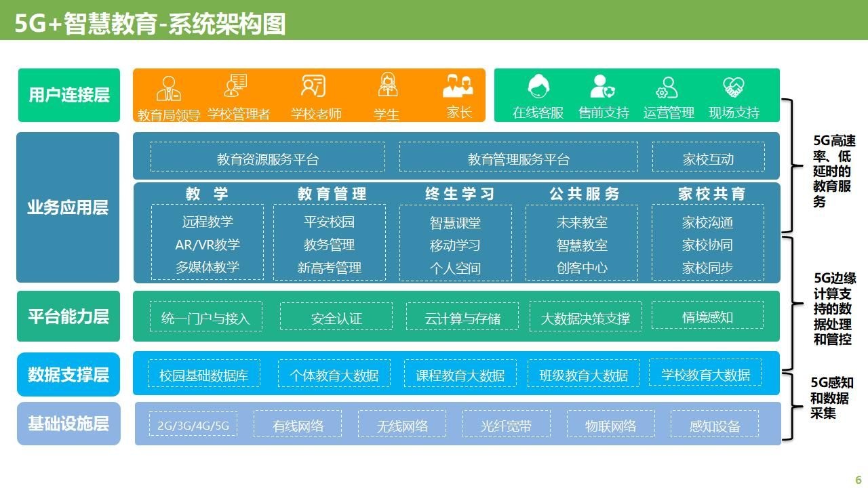Click the 云计算与存储 box

click(x=462, y=317)
